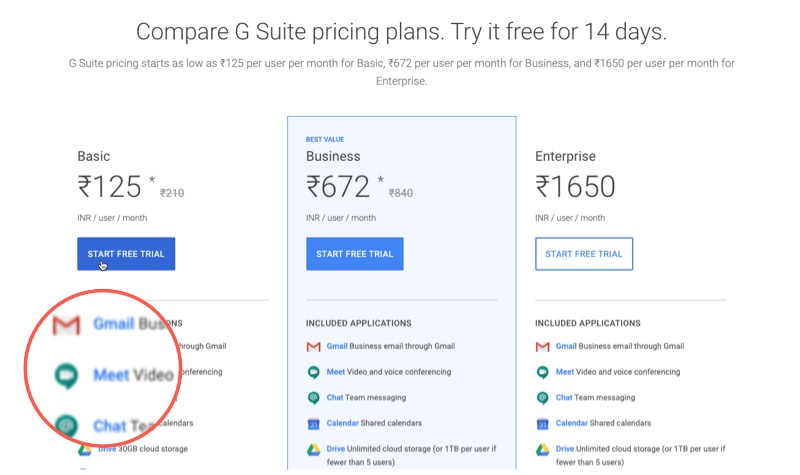Click the Gmail icon in Enterprise plan

(x=542, y=347)
